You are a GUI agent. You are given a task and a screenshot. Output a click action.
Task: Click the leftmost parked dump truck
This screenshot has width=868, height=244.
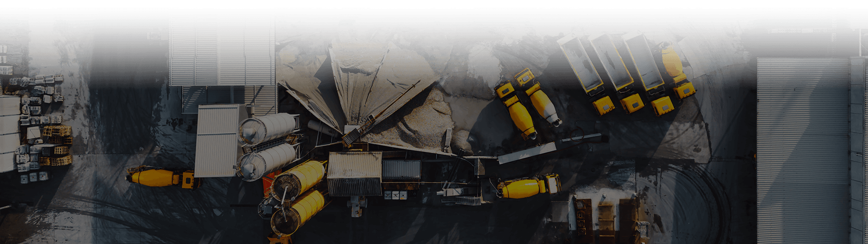click(586, 74)
